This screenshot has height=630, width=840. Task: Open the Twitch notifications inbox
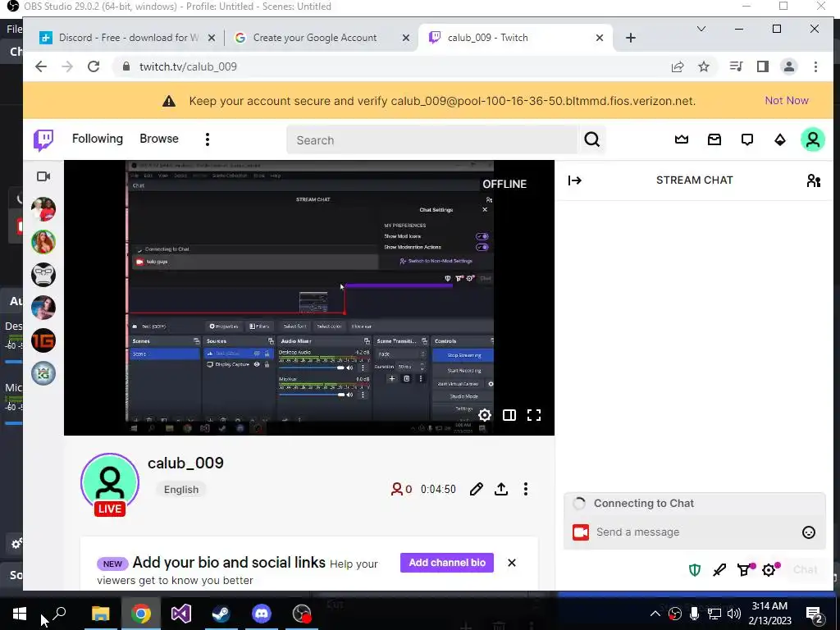tap(714, 139)
